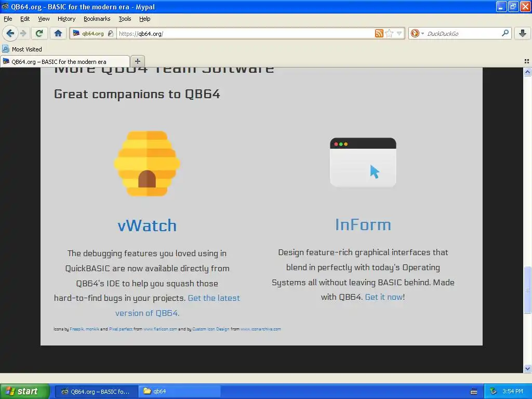Viewport: 532px width, 399px height.
Task: Click the qb64.org site identity badge
Action: pos(94,33)
